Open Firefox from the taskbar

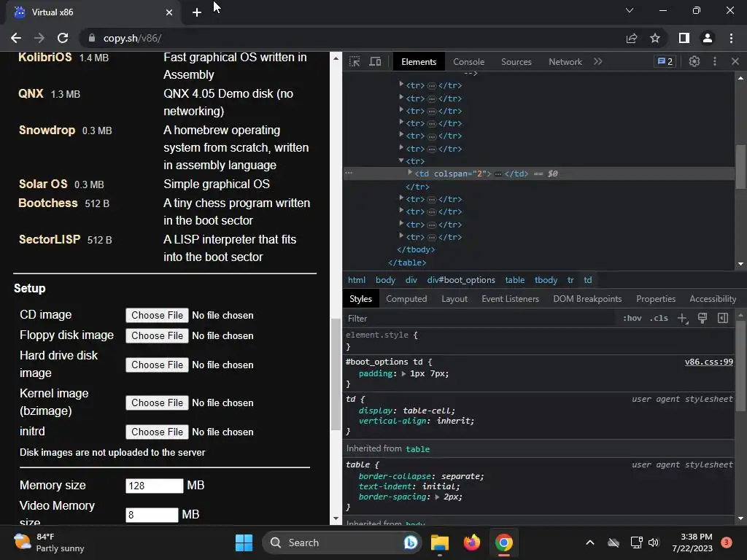(472, 542)
